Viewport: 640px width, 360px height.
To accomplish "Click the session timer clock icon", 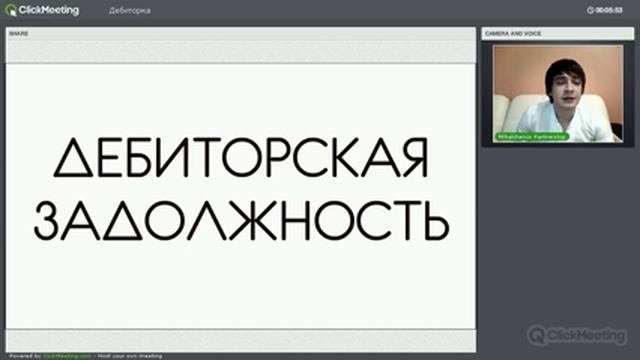I will tap(590, 10).
